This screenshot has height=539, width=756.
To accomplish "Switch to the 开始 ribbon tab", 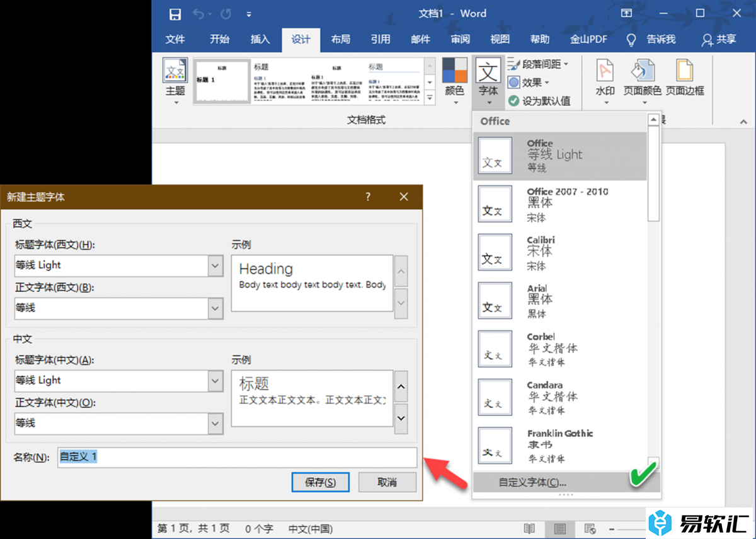I will 219,39.
